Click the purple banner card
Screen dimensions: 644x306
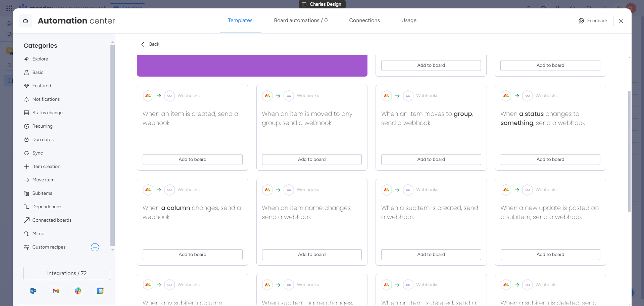click(x=252, y=66)
